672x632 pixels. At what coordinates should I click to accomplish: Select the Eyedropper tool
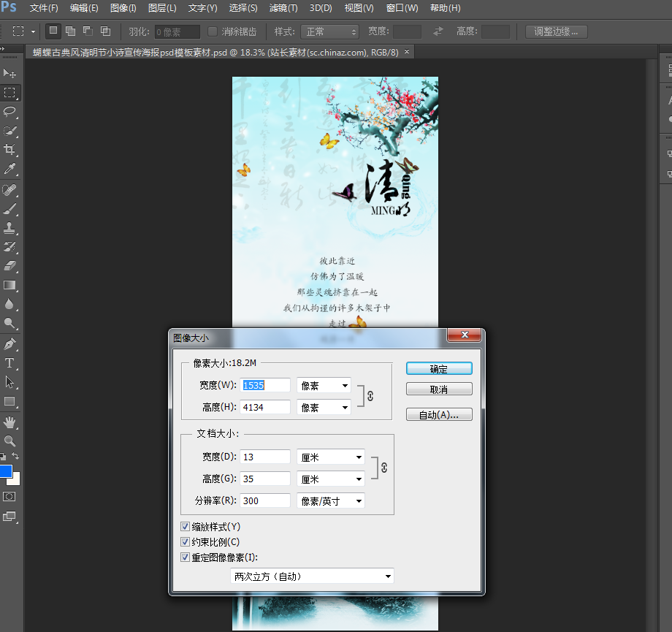coord(9,169)
